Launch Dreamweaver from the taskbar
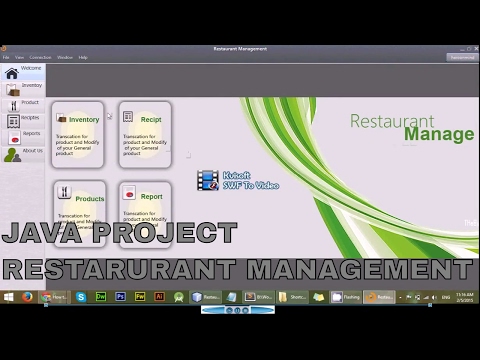 (101, 297)
